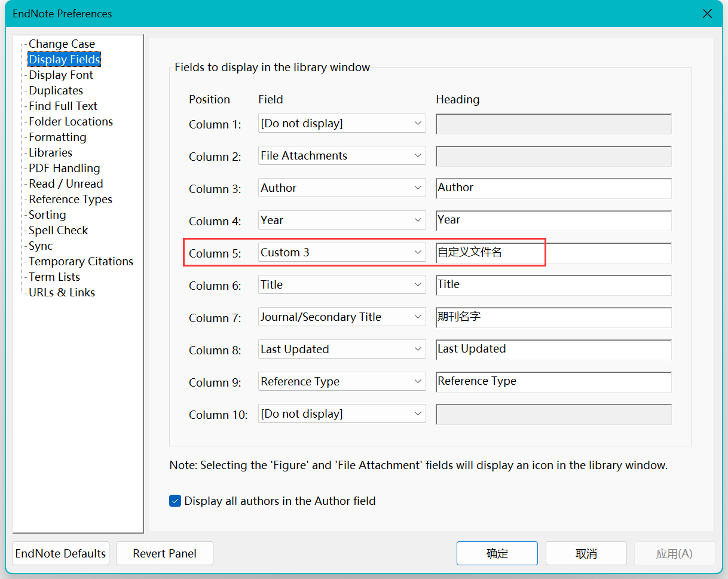The height and width of the screenshot is (579, 728).
Task: Open Display Font settings
Action: tap(61, 75)
